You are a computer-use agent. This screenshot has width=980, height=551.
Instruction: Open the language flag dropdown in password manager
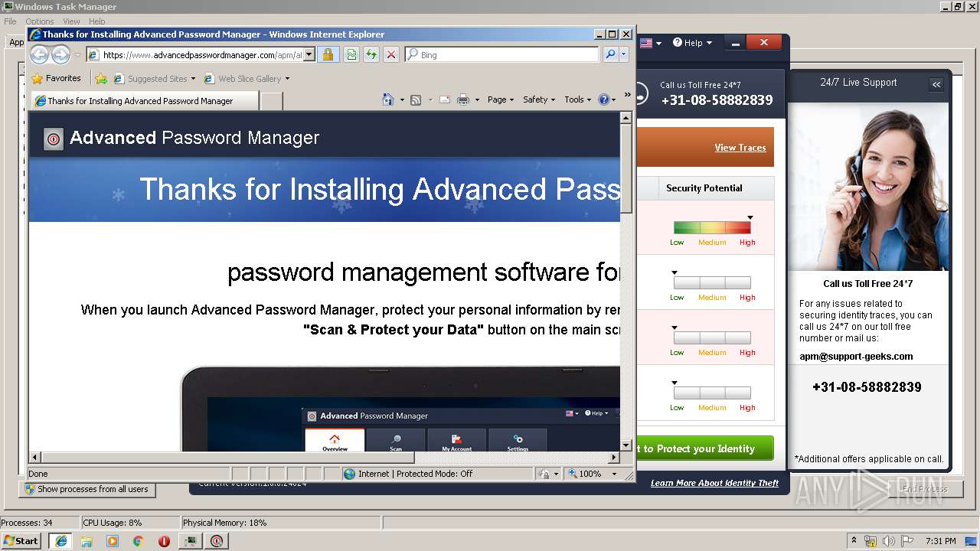651,43
